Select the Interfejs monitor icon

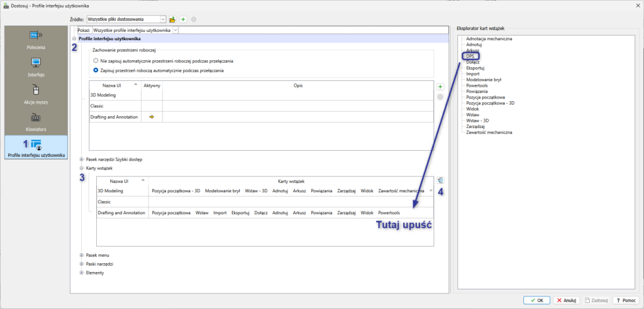click(x=35, y=63)
